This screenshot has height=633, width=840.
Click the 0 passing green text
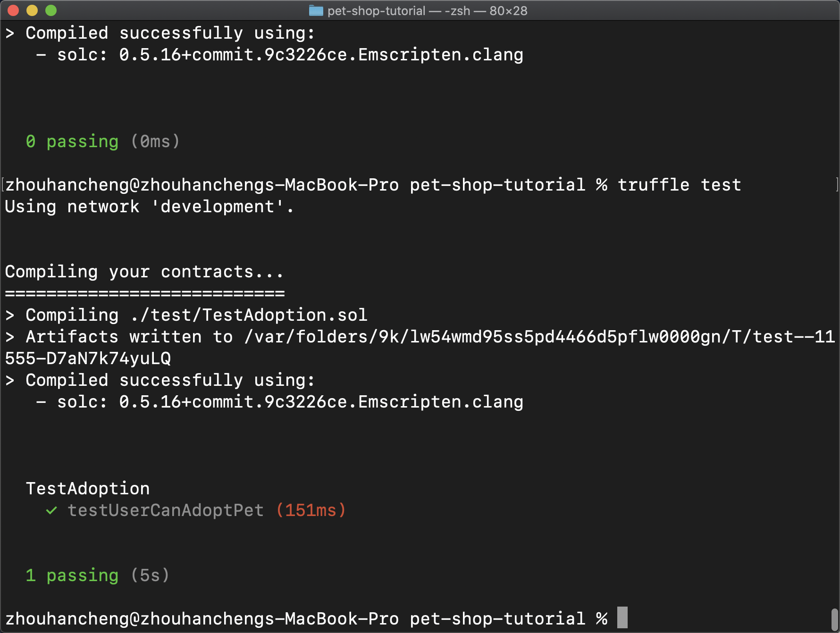[x=73, y=141]
